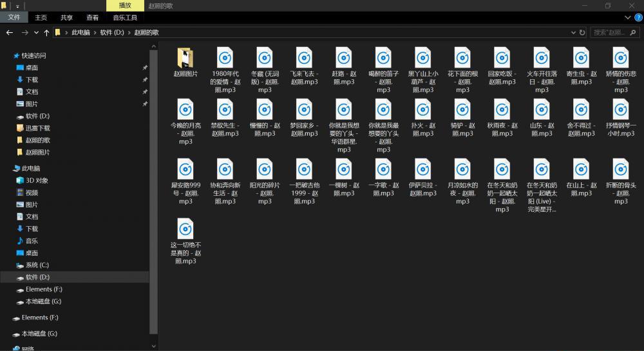Select the 今晚的月亮 - 赵照.mp3 file icon
Screen dimensions: 644x351
pos(185,109)
